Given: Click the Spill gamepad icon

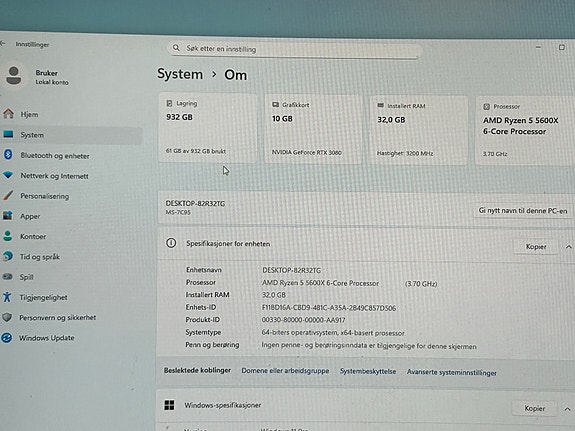Looking at the screenshot, I should point(8,276).
